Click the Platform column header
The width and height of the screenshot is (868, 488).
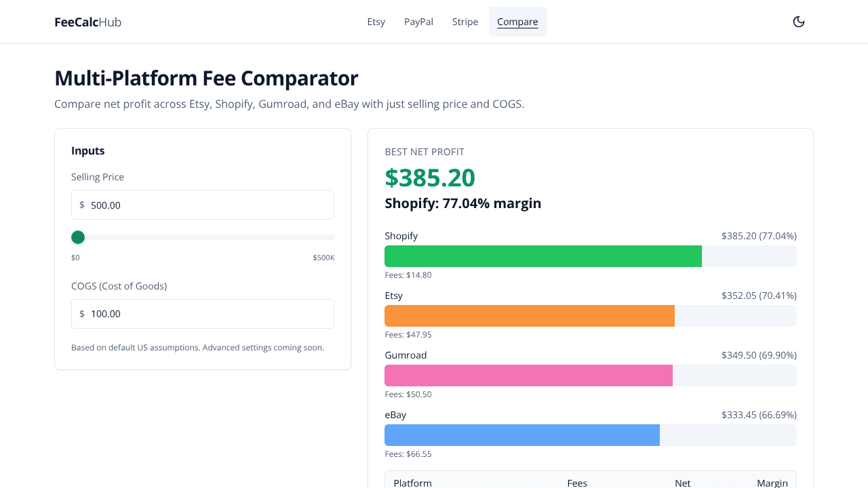412,483
